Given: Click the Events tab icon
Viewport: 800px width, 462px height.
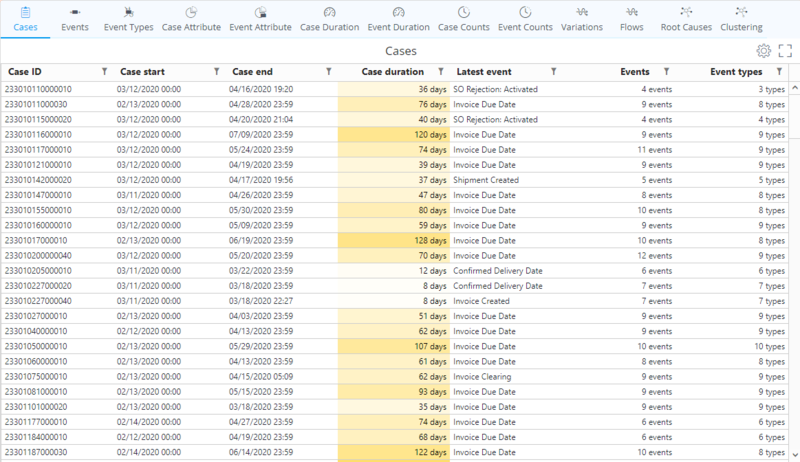Looking at the screenshot, I should click(75, 12).
